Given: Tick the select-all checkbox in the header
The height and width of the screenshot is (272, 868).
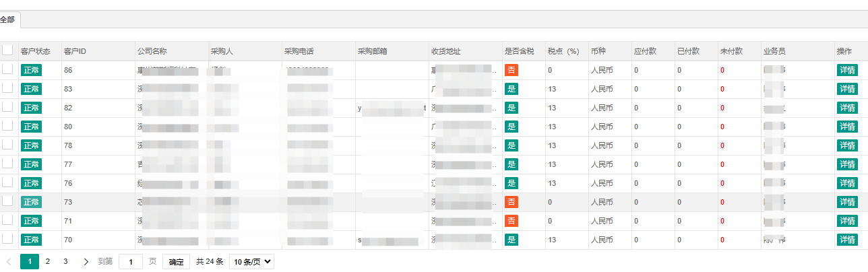Looking at the screenshot, I should [7, 50].
